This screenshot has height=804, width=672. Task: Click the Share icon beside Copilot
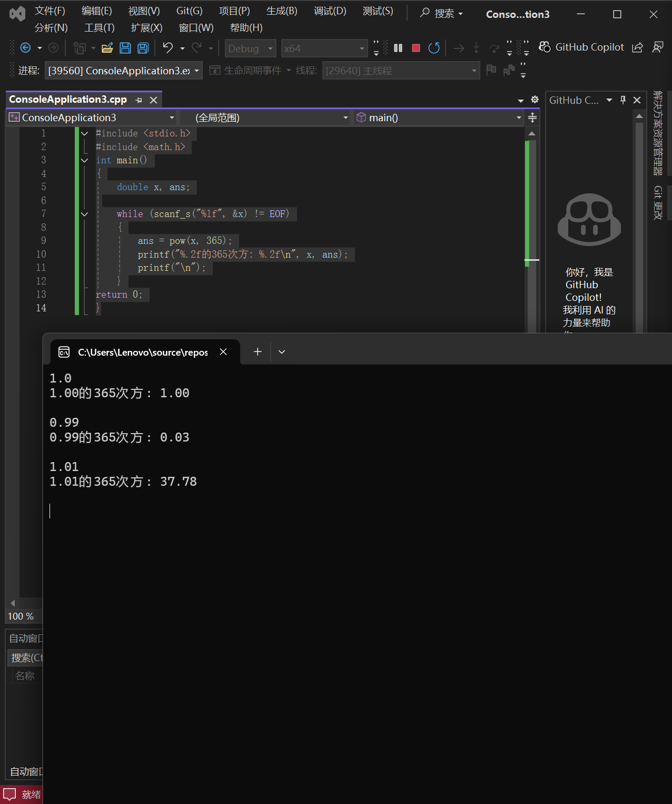click(x=638, y=47)
